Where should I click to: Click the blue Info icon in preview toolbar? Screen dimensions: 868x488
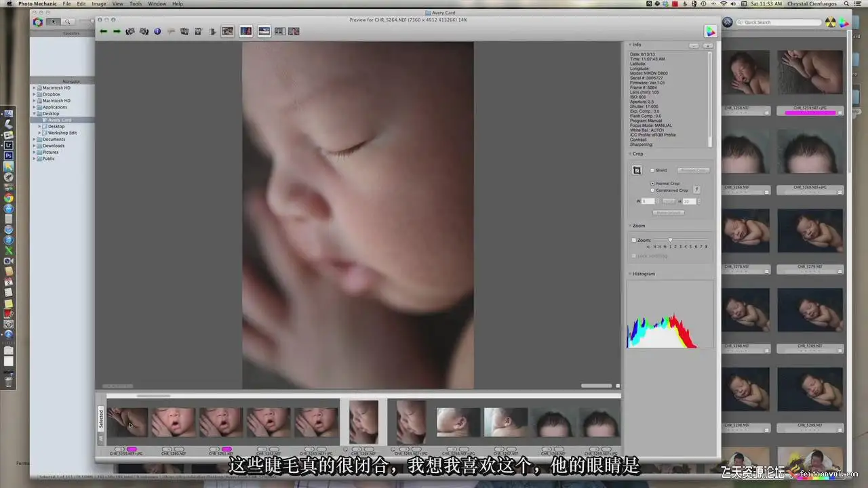click(x=157, y=31)
